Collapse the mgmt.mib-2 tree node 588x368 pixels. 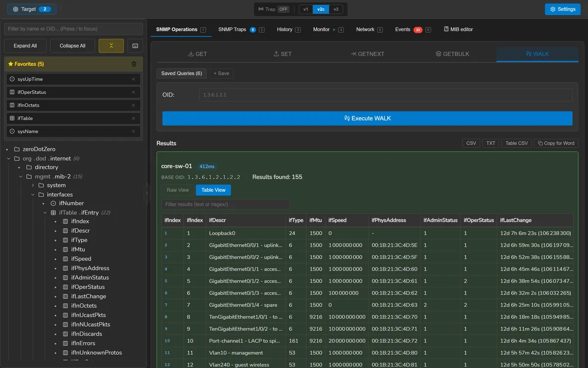coord(21,177)
